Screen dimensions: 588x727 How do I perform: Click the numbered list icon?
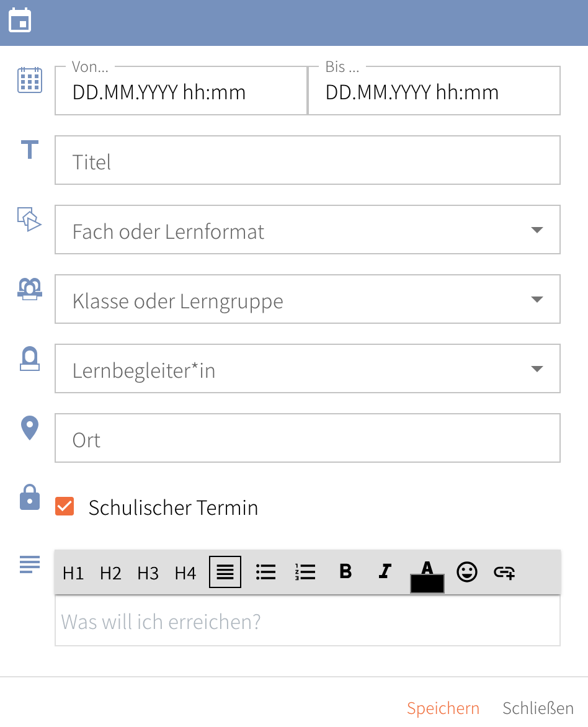[305, 572]
